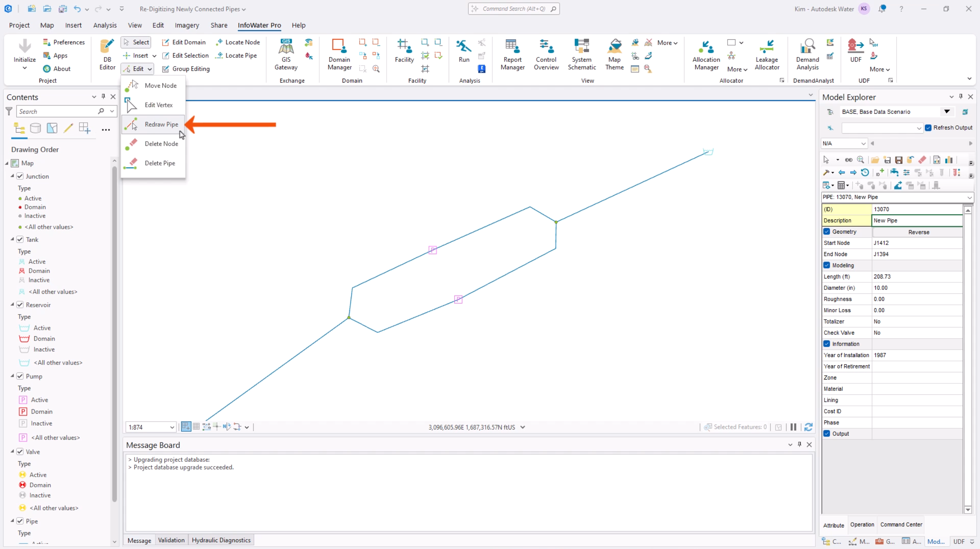Screen dimensions: 980x549
Task: Disable visibility of the Tank layer
Action: [x=20, y=239]
